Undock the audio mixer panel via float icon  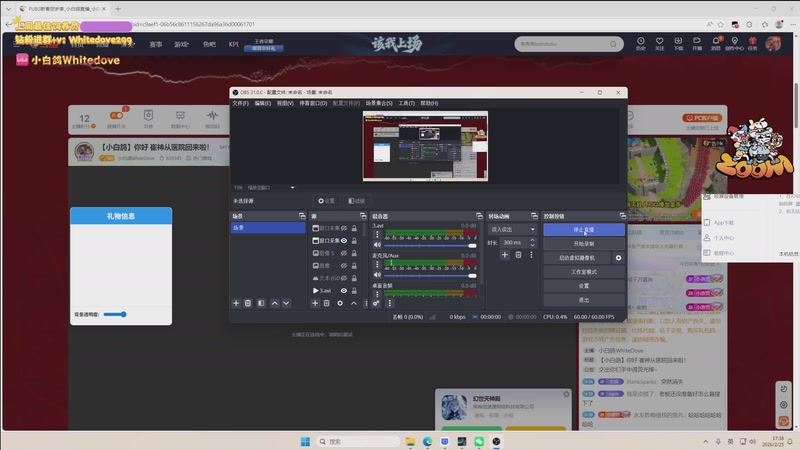point(479,216)
